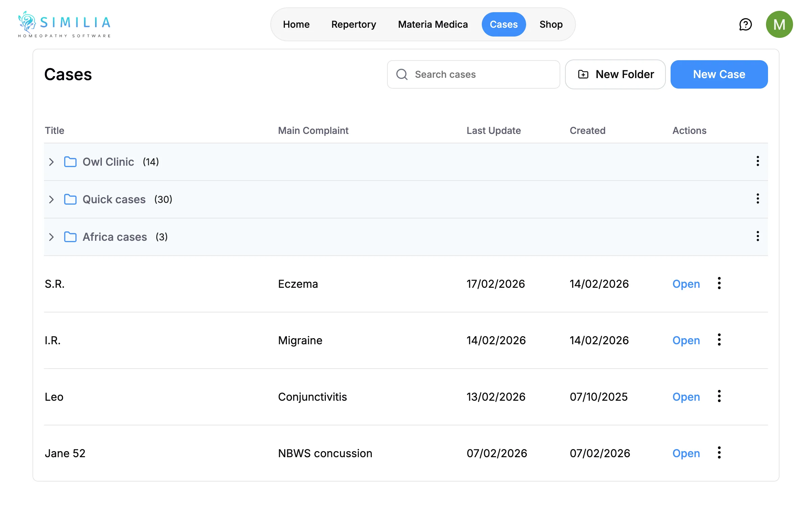Expand the Quick cases folder chevron
812x514 pixels.
51,200
